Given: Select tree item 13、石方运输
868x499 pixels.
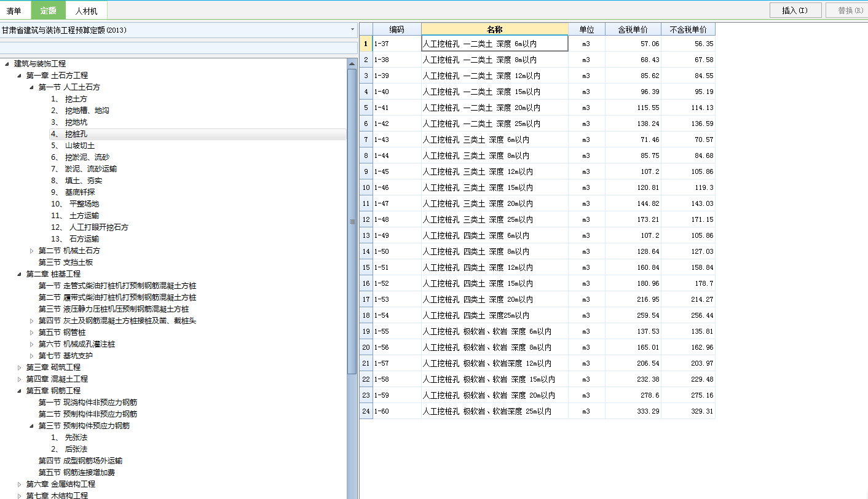Looking at the screenshot, I should pos(75,239).
